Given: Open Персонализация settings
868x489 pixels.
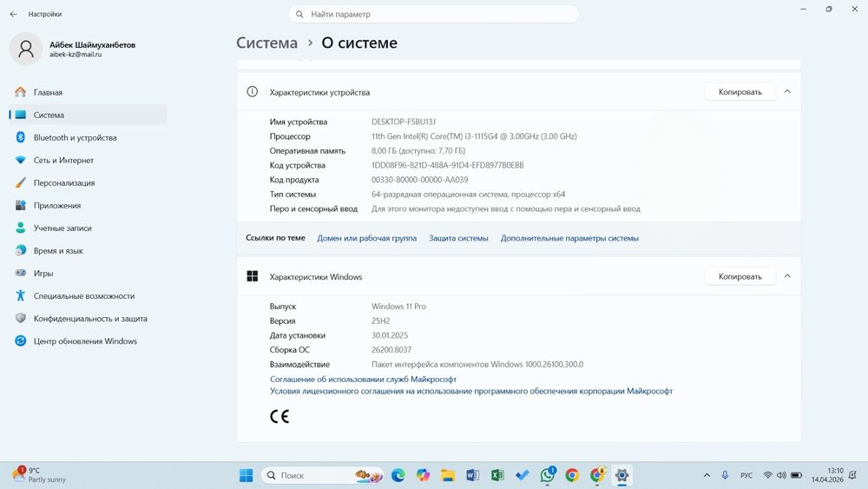Looking at the screenshot, I should tap(89, 182).
